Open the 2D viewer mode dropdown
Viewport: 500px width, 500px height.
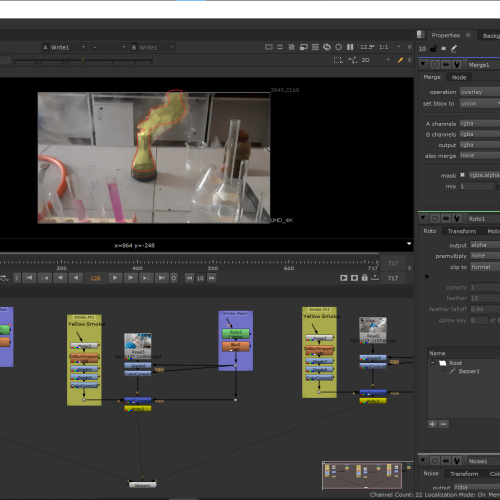point(376,60)
